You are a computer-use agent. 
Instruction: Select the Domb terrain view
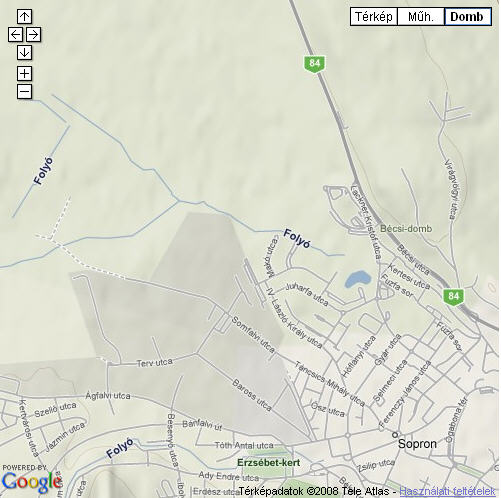coord(468,17)
